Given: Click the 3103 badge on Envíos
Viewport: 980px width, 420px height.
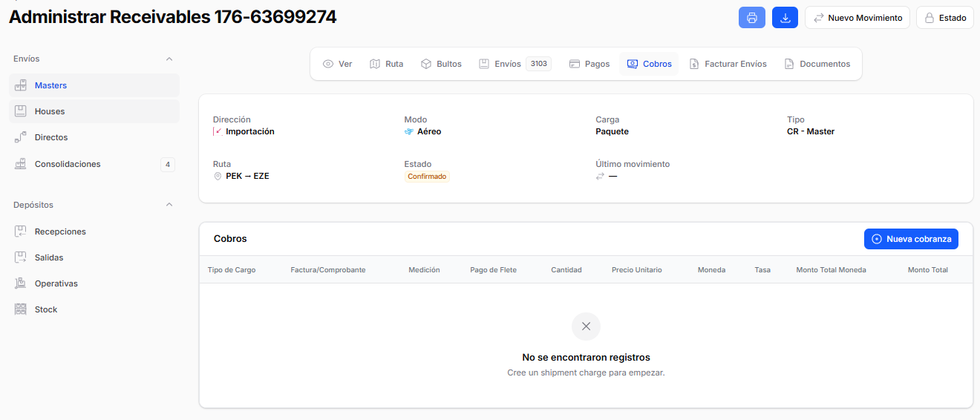Looking at the screenshot, I should click(539, 64).
